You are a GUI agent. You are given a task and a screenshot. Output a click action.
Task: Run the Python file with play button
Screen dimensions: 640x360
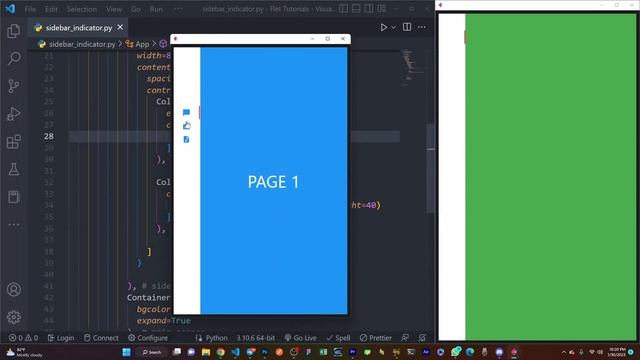pos(383,27)
